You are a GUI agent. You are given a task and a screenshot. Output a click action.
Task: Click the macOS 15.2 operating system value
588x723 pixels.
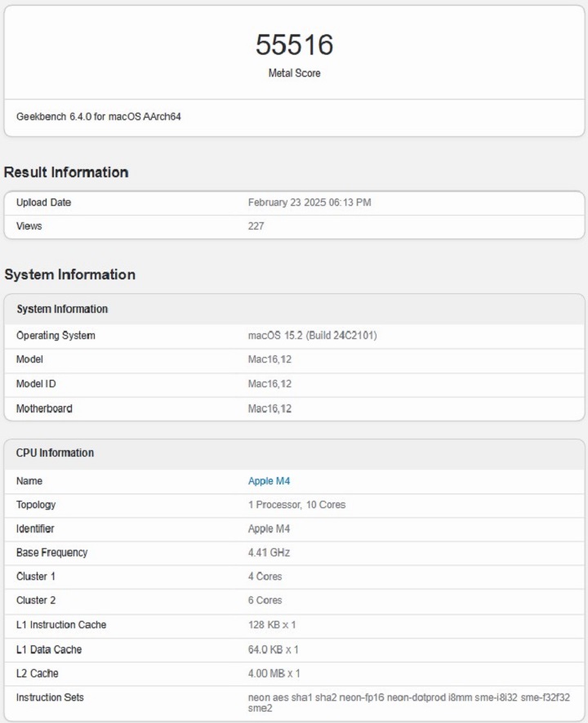(312, 336)
